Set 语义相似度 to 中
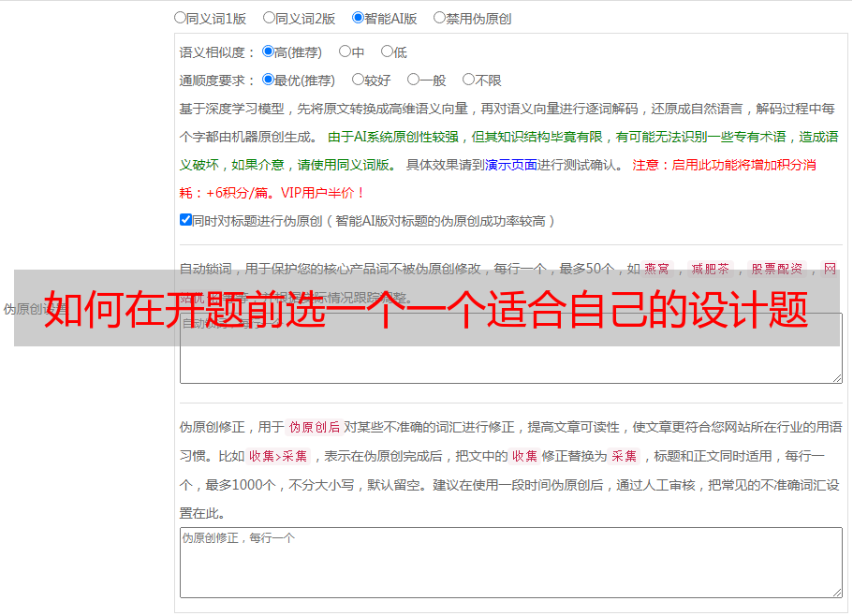The image size is (853, 616). point(345,51)
